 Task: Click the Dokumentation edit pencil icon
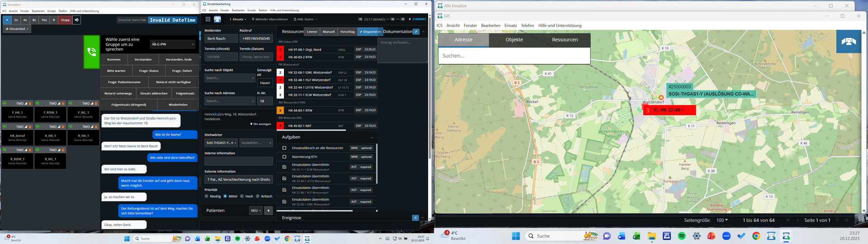416,32
